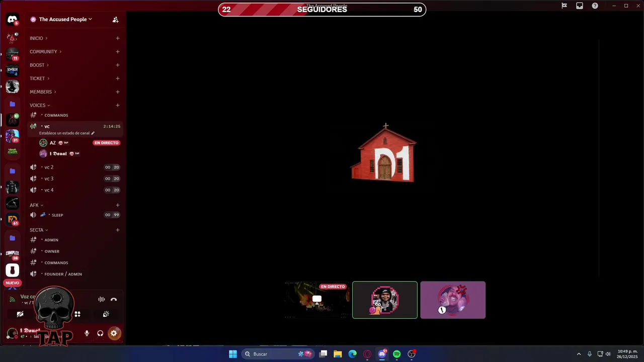Select the purple participant tile
The height and width of the screenshot is (362, 644).
pos(453,300)
